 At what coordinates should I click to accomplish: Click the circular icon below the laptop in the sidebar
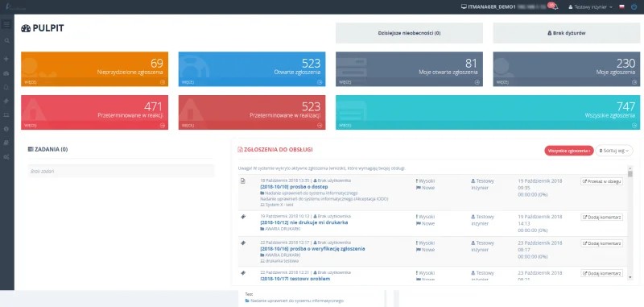6,129
